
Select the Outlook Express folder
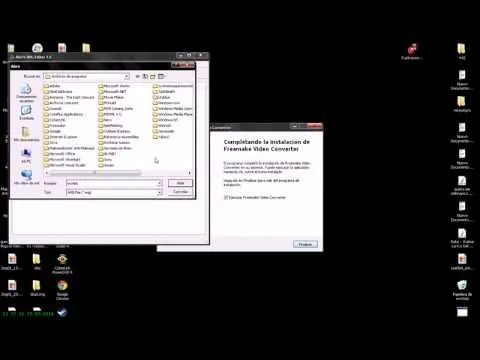(114, 131)
